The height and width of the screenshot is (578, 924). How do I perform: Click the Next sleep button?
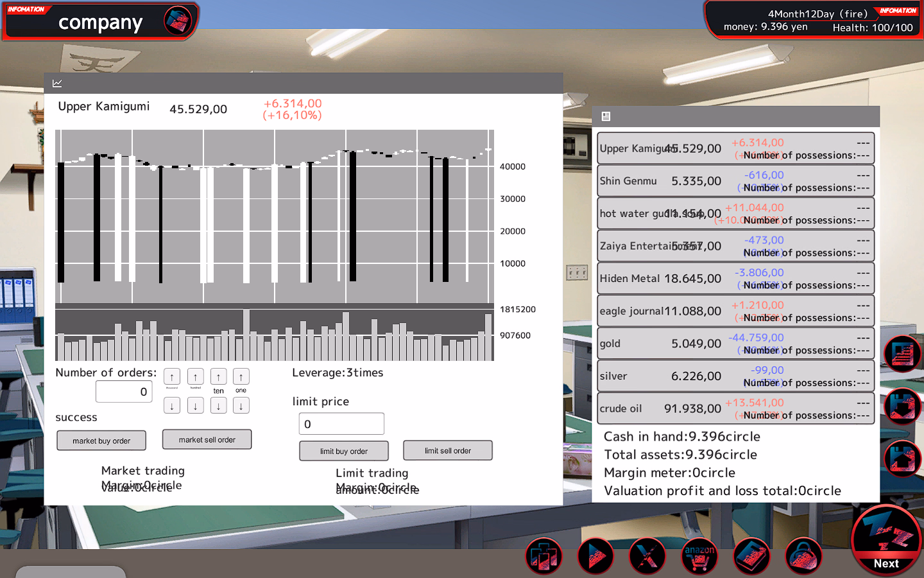tap(886, 541)
